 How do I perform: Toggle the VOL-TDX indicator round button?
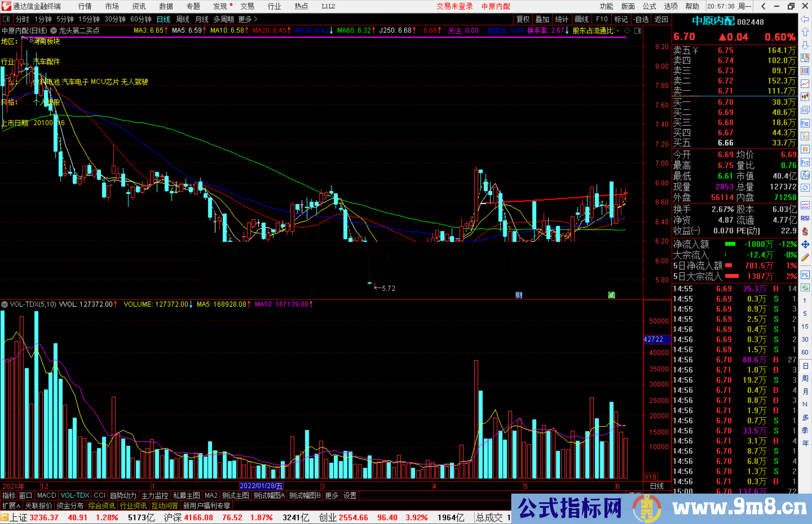pos(5,304)
